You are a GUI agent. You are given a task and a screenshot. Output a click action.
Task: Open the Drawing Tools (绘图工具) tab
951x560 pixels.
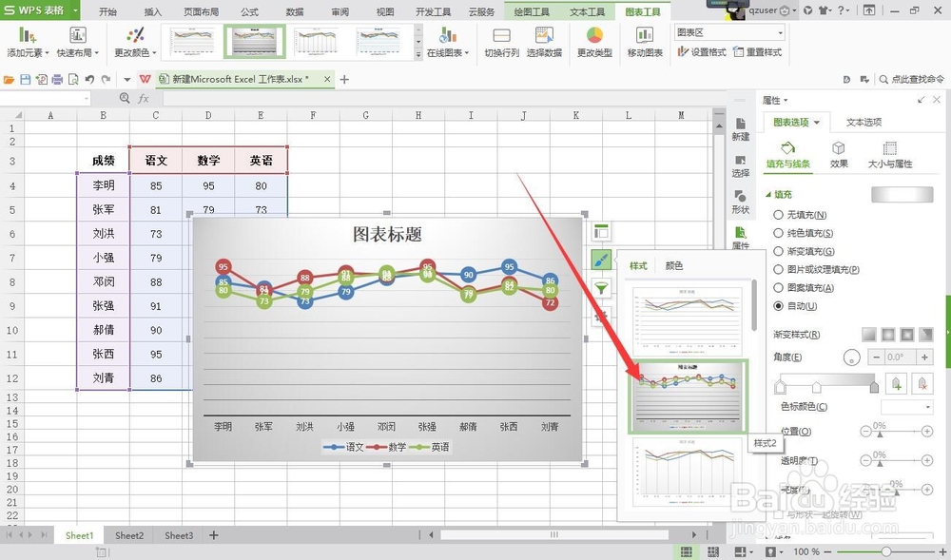(x=532, y=11)
